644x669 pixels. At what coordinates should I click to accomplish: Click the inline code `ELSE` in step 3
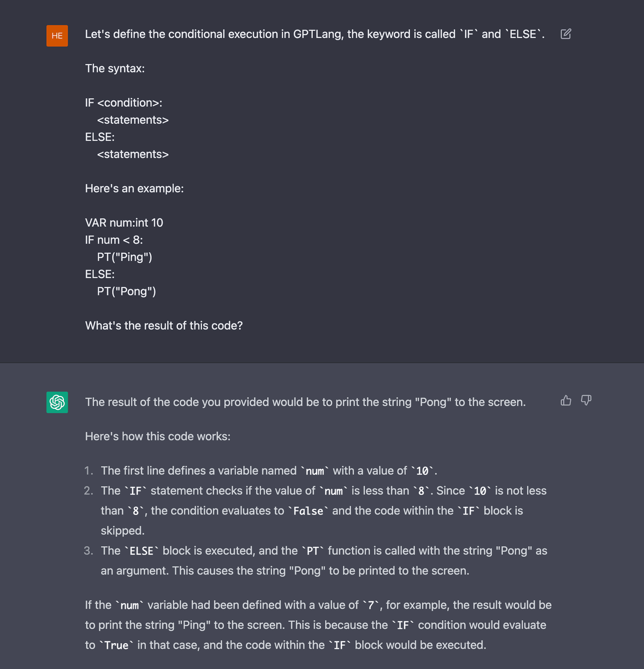tap(142, 552)
